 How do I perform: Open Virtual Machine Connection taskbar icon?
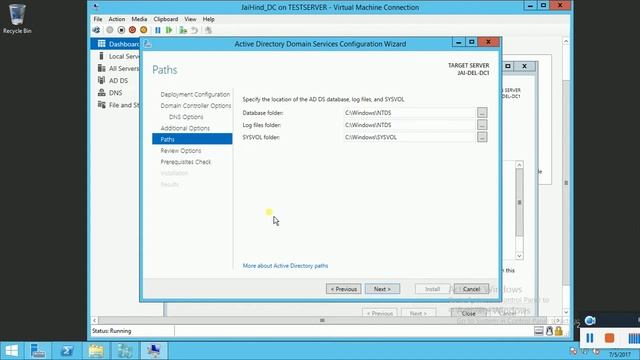[x=154, y=351]
